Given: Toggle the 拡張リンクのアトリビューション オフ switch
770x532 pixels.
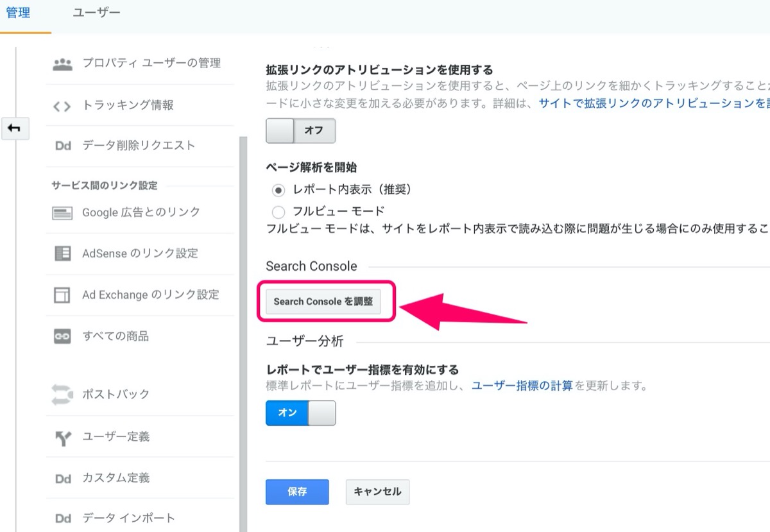Looking at the screenshot, I should pyautogui.click(x=301, y=130).
